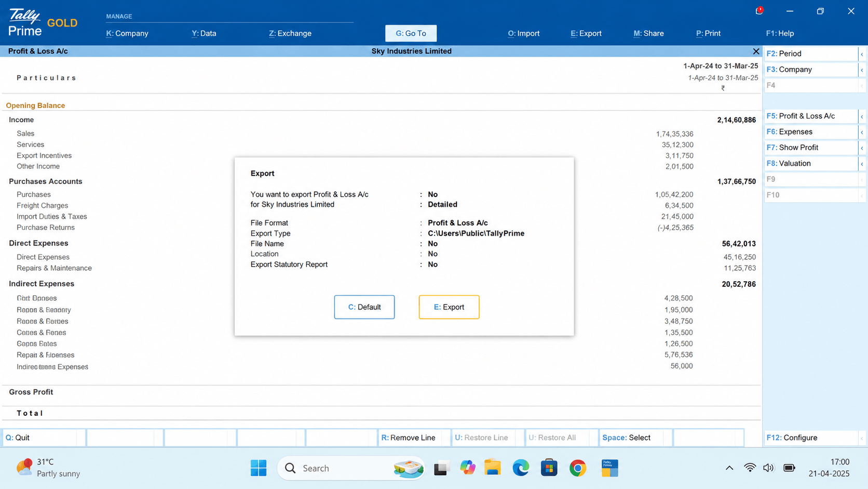Click the volume speaker tray icon

coord(769,468)
